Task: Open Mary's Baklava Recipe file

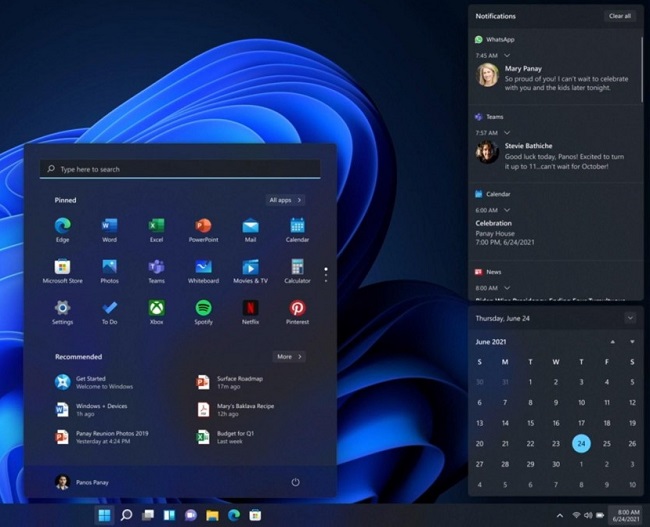Action: pyautogui.click(x=235, y=410)
